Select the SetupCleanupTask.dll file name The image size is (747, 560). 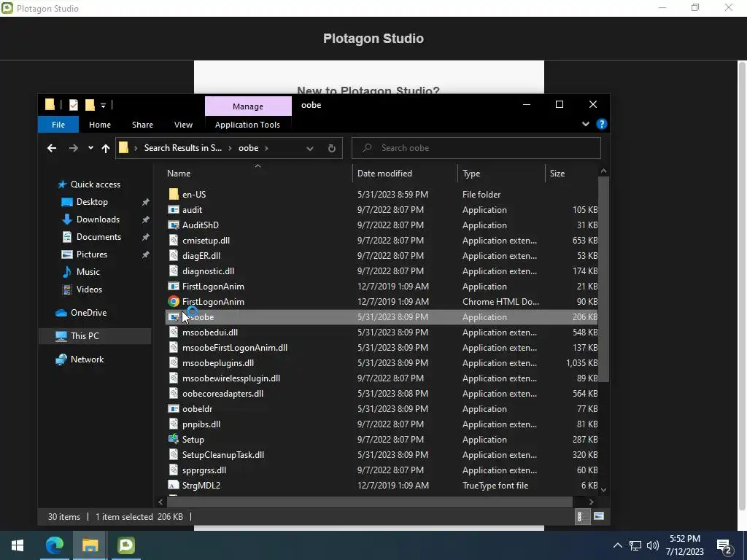[223, 455]
